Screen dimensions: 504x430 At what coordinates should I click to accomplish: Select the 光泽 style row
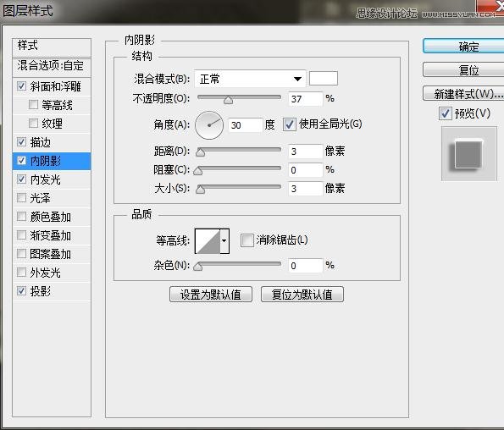[52, 197]
